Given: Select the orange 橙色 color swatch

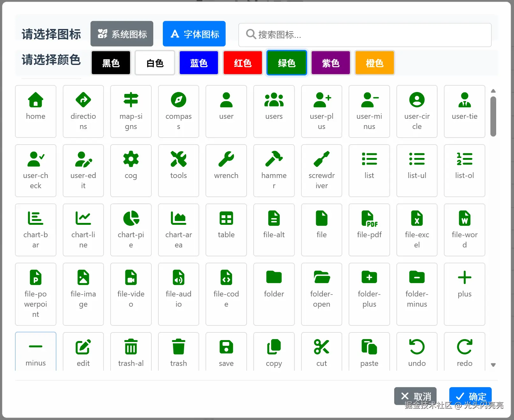Looking at the screenshot, I should coord(374,63).
